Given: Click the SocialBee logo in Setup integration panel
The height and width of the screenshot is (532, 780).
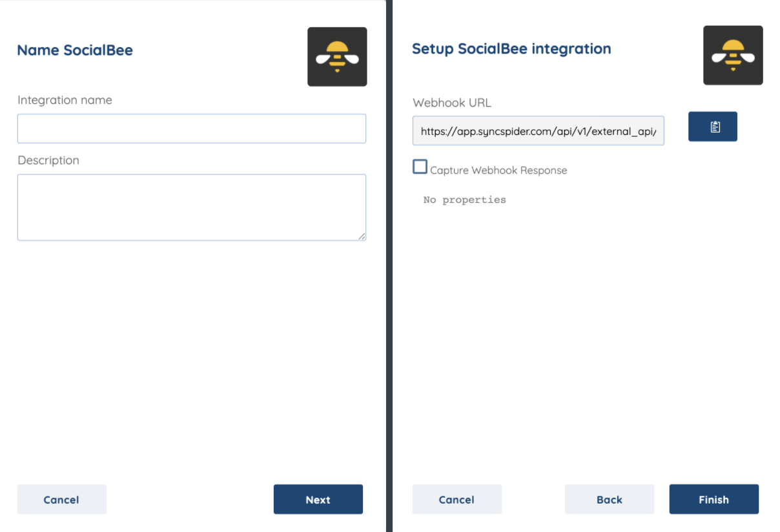Looking at the screenshot, I should [733, 55].
